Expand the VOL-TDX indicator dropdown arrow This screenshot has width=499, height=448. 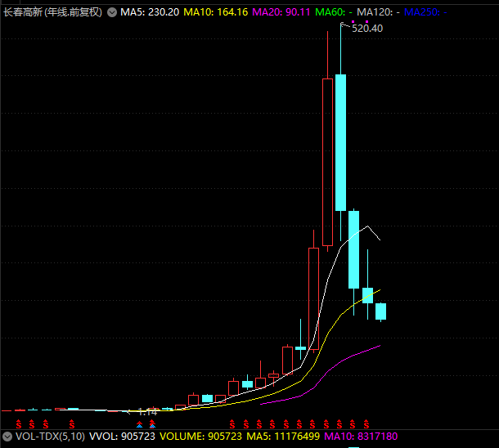click(x=9, y=437)
